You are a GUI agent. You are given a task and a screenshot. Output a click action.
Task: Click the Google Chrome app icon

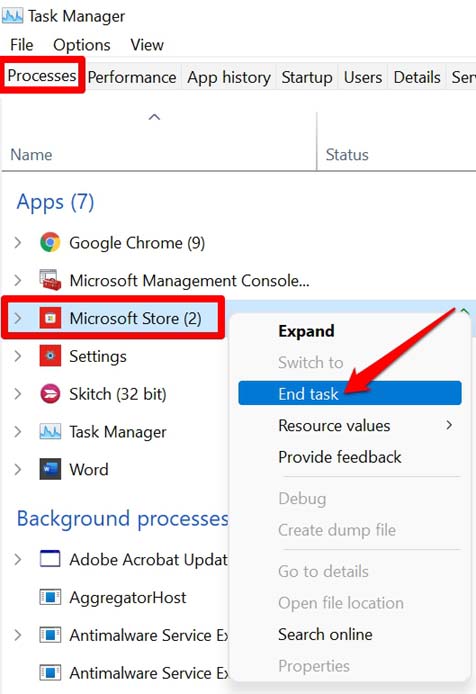pyautogui.click(x=50, y=243)
